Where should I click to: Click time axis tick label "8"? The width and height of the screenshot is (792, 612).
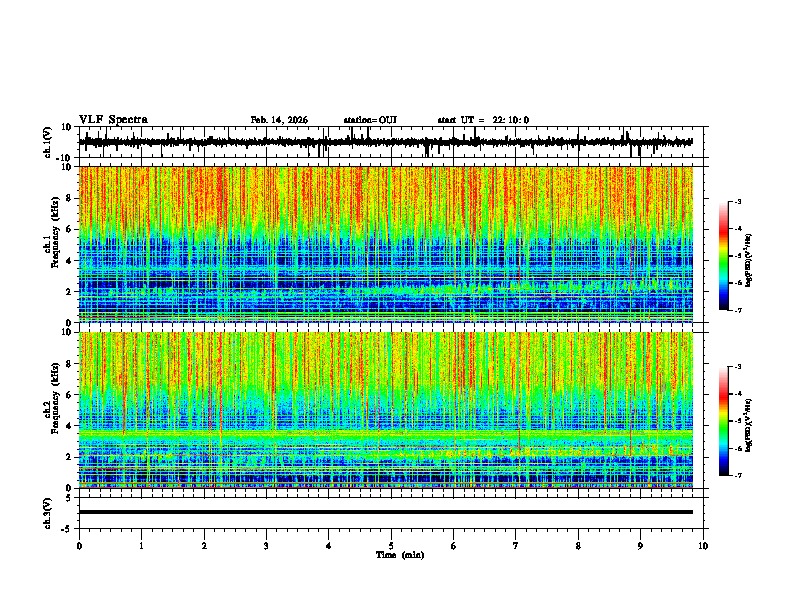(578, 546)
